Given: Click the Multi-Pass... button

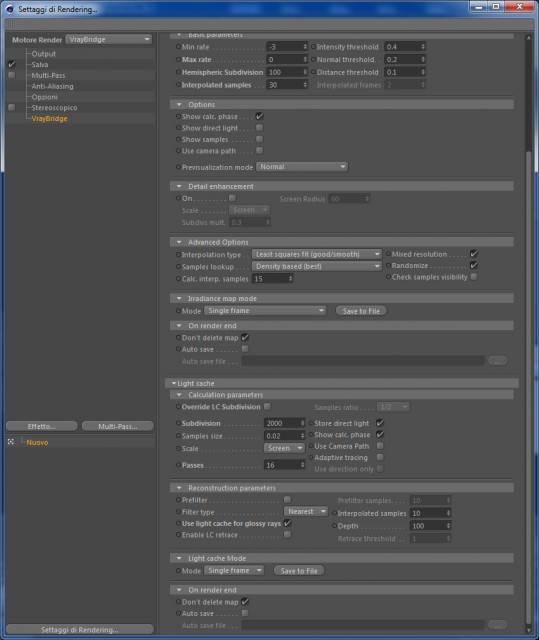Looking at the screenshot, I should coord(118,426).
